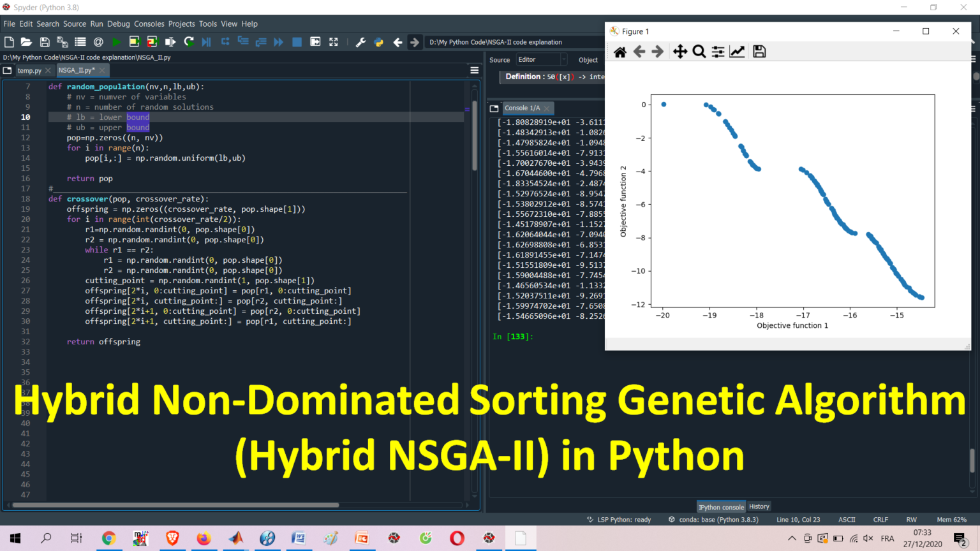Select the Pan axes tool in Figure toolbar
The height and width of the screenshot is (551, 980).
point(680,52)
